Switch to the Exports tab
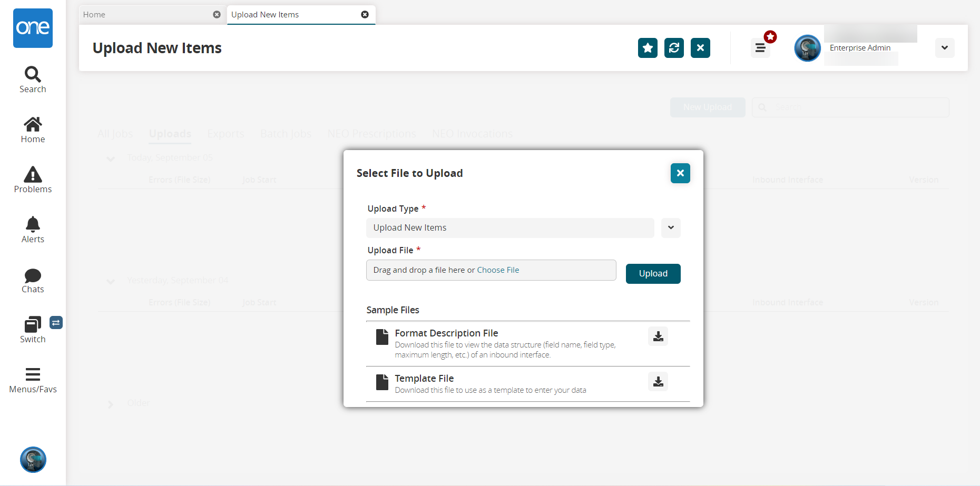Screen dimensions: 980x486 point(226,134)
